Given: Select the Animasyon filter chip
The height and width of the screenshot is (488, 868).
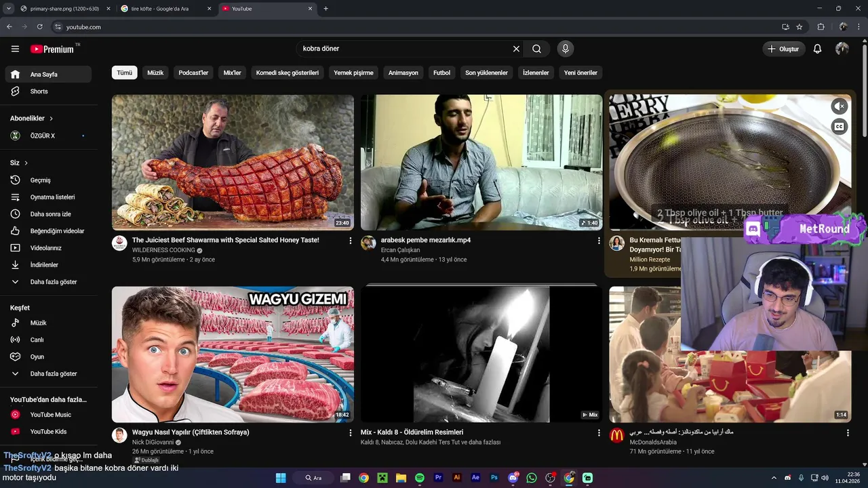Looking at the screenshot, I should pyautogui.click(x=403, y=73).
